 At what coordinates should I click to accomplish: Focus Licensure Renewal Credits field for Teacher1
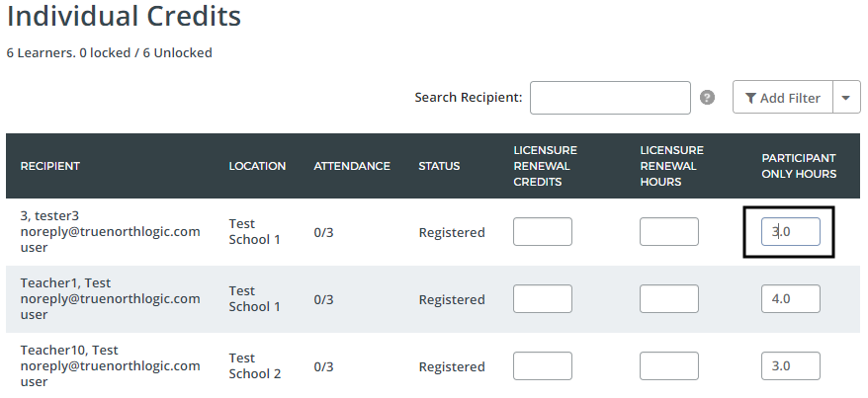click(x=543, y=299)
